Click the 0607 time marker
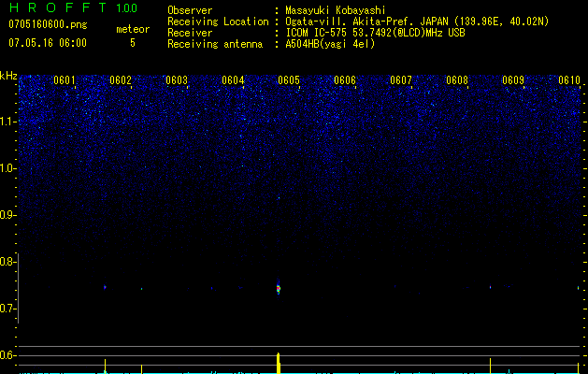The width and height of the screenshot is (588, 374). (401, 80)
